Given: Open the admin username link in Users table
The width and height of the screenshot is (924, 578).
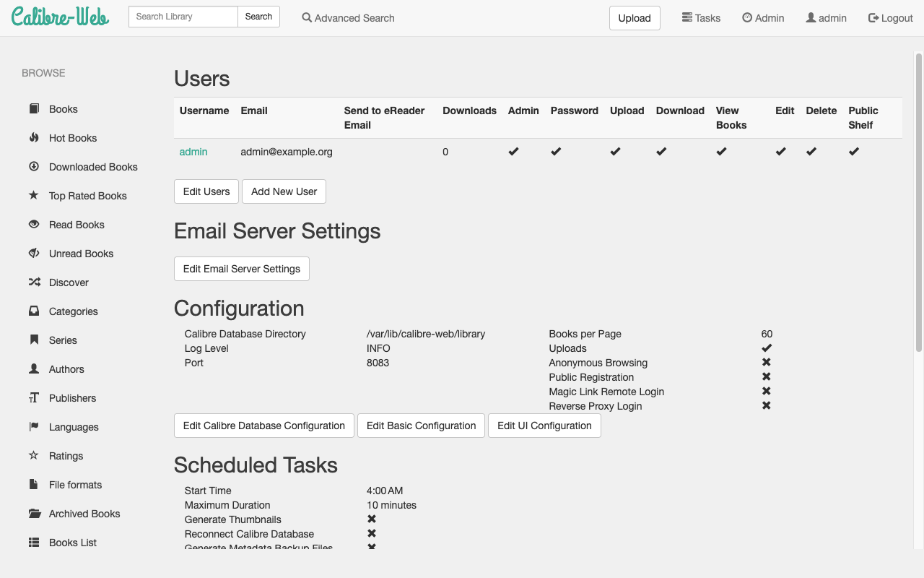Looking at the screenshot, I should 193,152.
